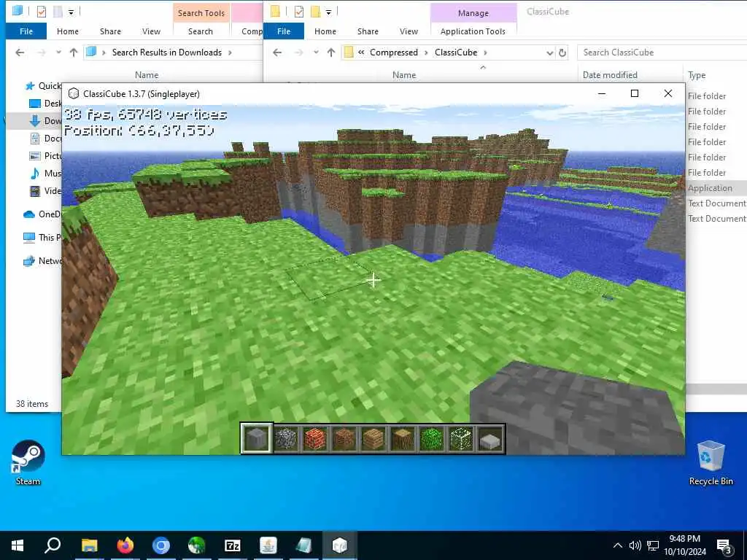This screenshot has height=560, width=747.
Task: Select the red brick block in hotbar
Action: 315,438
